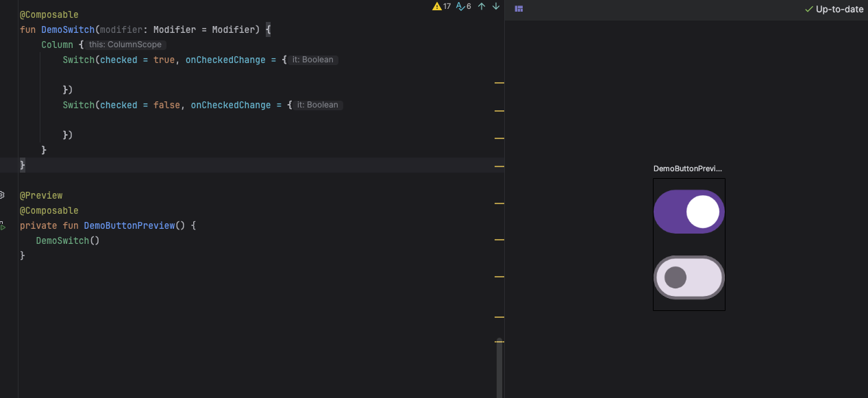Image resolution: width=868 pixels, height=398 pixels.
Task: Click the purple preview layout icon
Action: point(519,9)
